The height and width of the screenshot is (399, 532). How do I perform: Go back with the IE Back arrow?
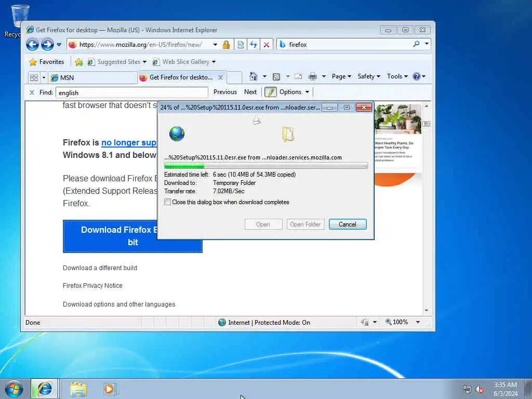tap(32, 45)
